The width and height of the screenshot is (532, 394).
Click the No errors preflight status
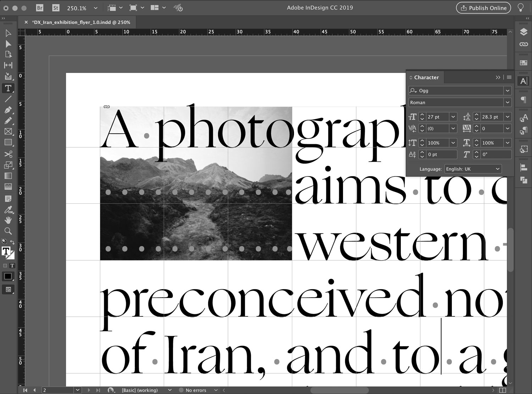[x=196, y=390]
